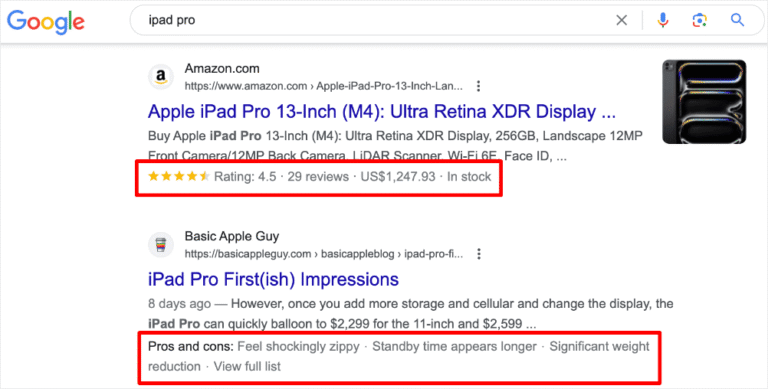The image size is (768, 389).
Task: Click the star rating graphic of the Amazon result
Action: (179, 176)
